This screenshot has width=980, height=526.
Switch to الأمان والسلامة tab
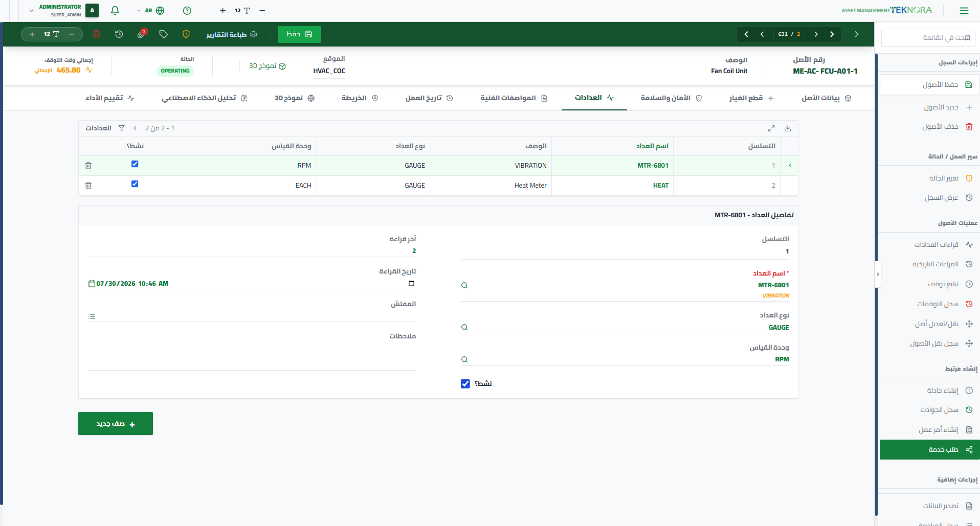(x=671, y=98)
